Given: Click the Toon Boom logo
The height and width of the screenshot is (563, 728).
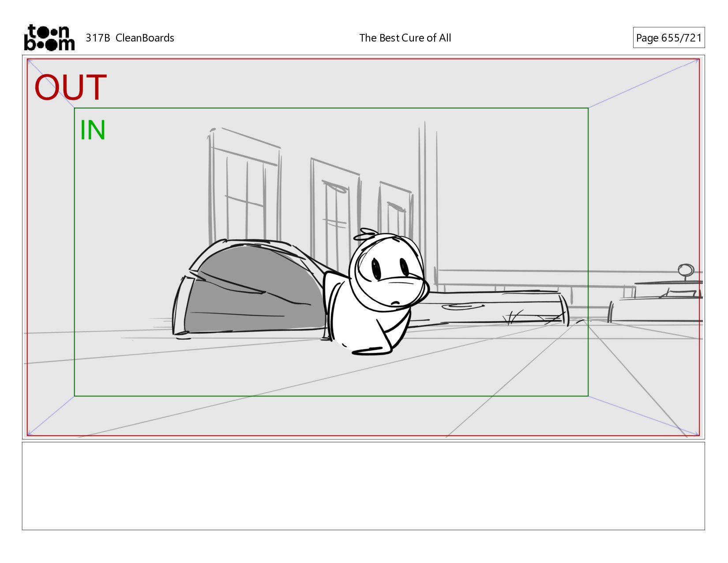Looking at the screenshot, I should (x=49, y=38).
